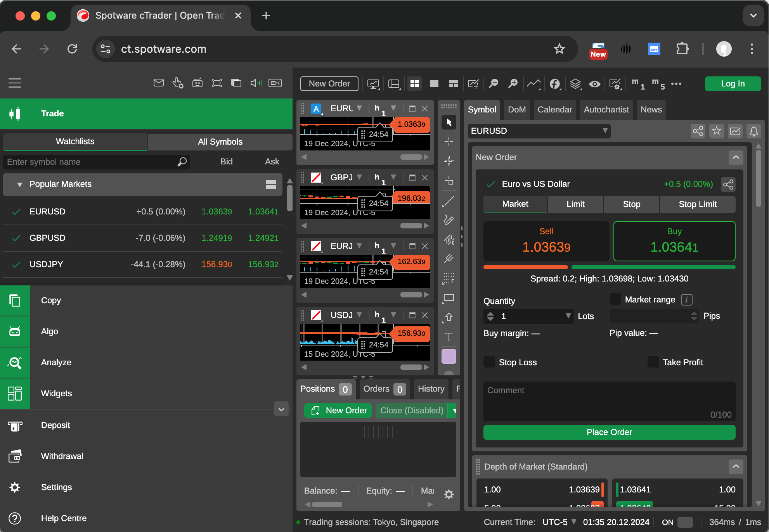Collapse the Popular Markets group
This screenshot has width=769, height=532.
click(19, 185)
